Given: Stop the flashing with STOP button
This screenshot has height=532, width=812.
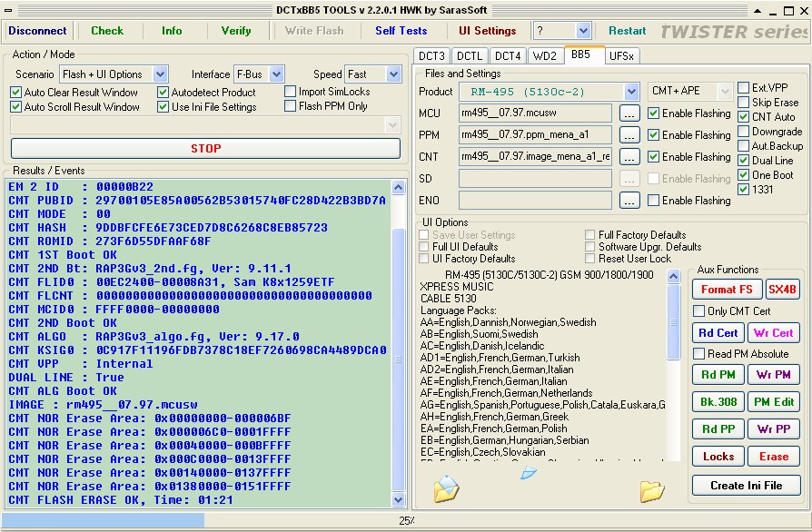Looking at the screenshot, I should 205,149.
